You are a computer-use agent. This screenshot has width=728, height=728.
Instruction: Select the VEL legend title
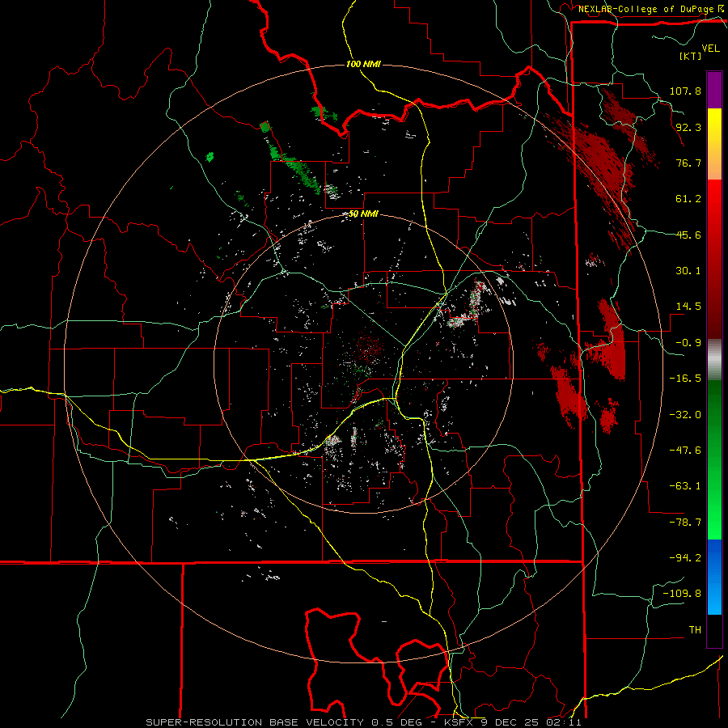tap(710, 49)
